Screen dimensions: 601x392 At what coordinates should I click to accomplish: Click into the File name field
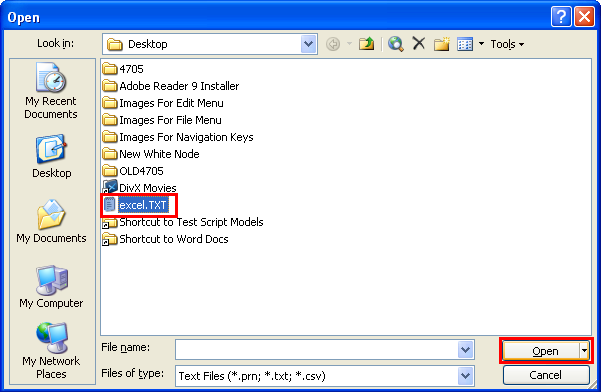[317, 349]
